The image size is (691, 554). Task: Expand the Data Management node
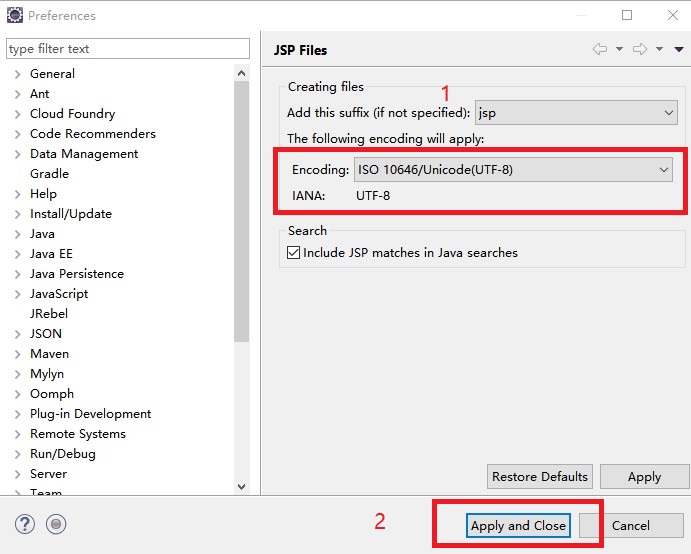coord(18,154)
